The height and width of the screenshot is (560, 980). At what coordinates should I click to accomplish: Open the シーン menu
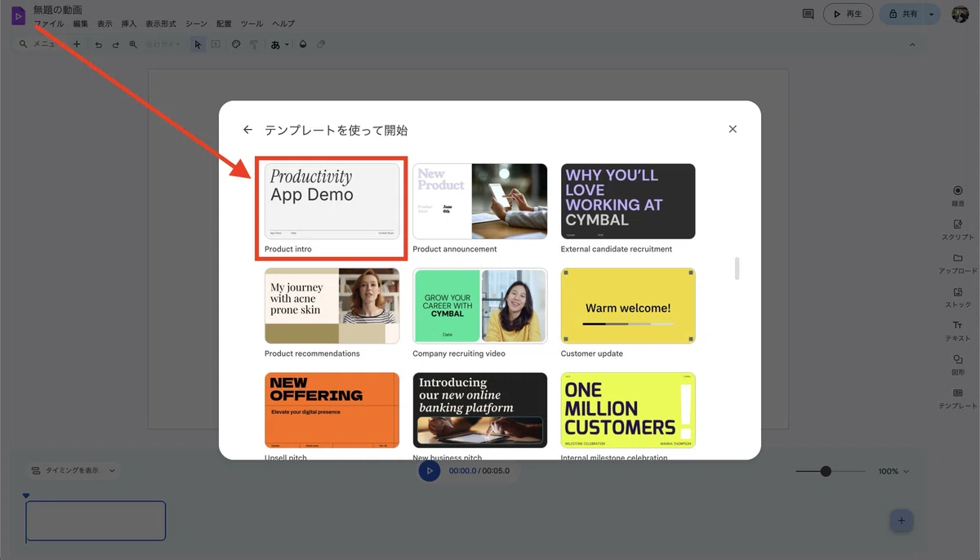tap(196, 24)
